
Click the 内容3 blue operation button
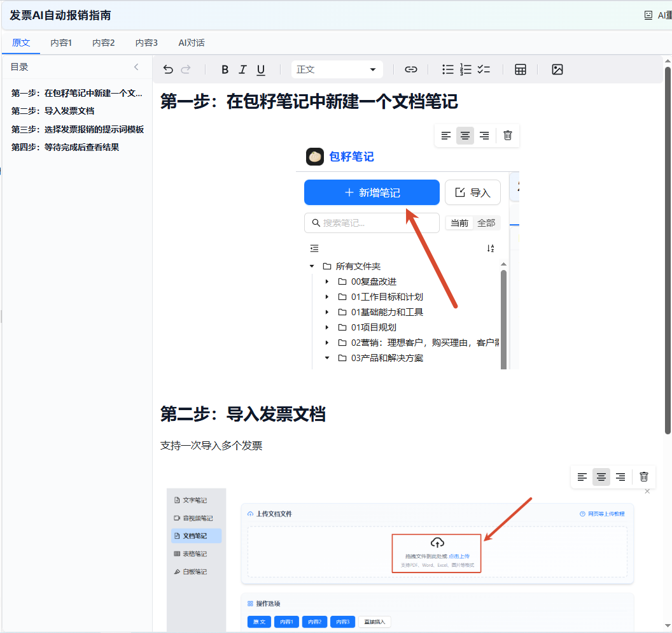343,622
